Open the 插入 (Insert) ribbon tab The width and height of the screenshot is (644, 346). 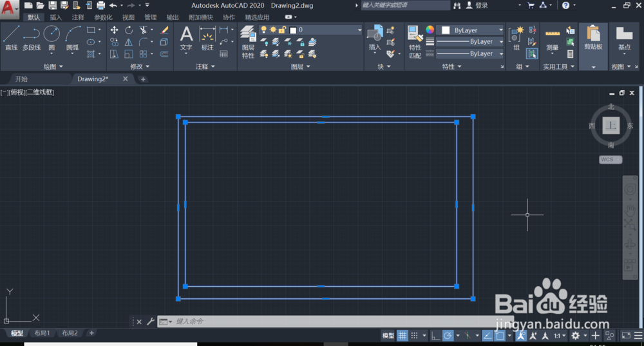click(55, 17)
